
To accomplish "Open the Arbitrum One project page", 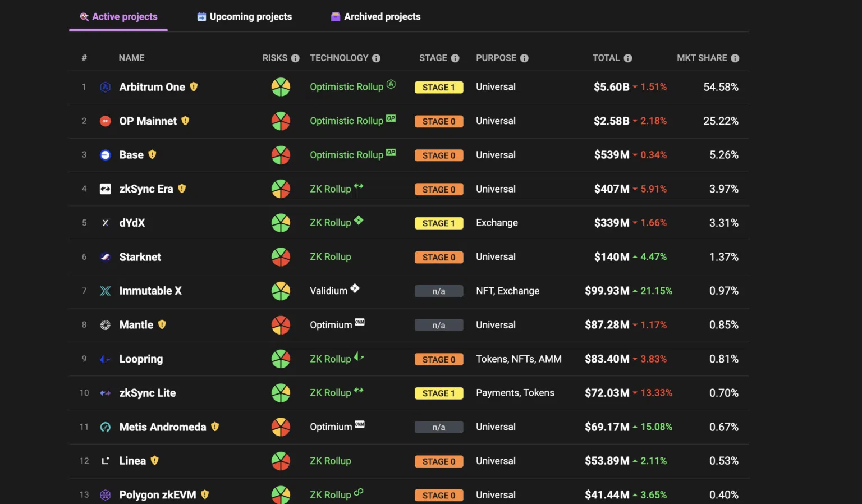I will pyautogui.click(x=152, y=87).
